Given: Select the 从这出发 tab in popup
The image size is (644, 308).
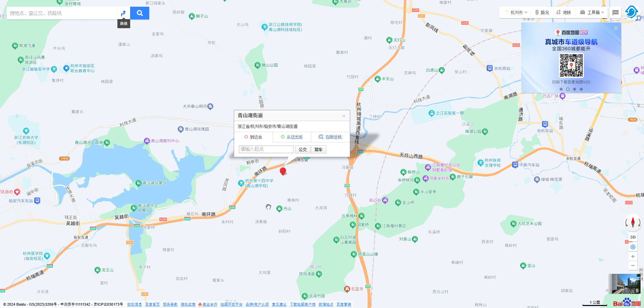Looking at the screenshot, I should point(292,137).
